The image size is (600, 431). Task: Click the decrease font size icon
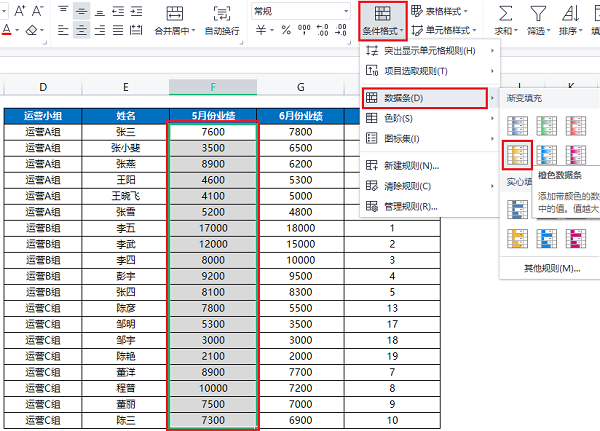coord(38,11)
